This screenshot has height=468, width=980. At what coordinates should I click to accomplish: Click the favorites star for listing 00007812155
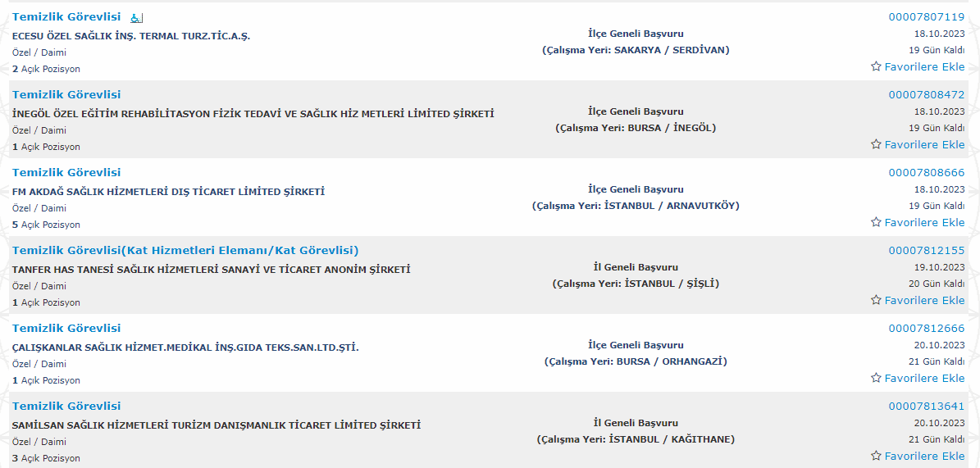pyautogui.click(x=876, y=300)
